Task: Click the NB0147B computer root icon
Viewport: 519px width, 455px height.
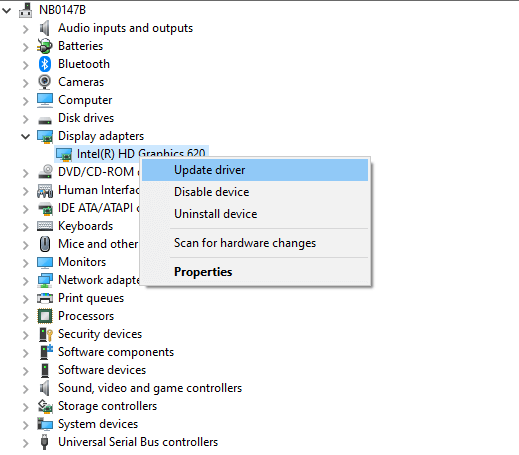Action: click(25, 10)
